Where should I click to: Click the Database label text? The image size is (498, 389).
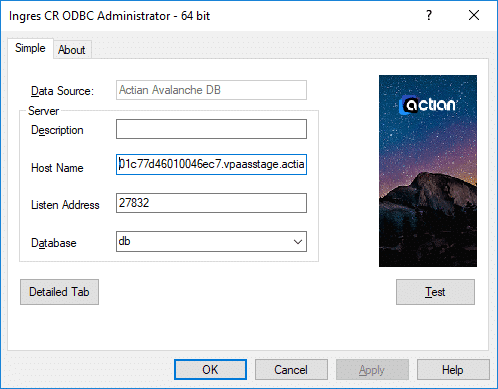coord(54,243)
